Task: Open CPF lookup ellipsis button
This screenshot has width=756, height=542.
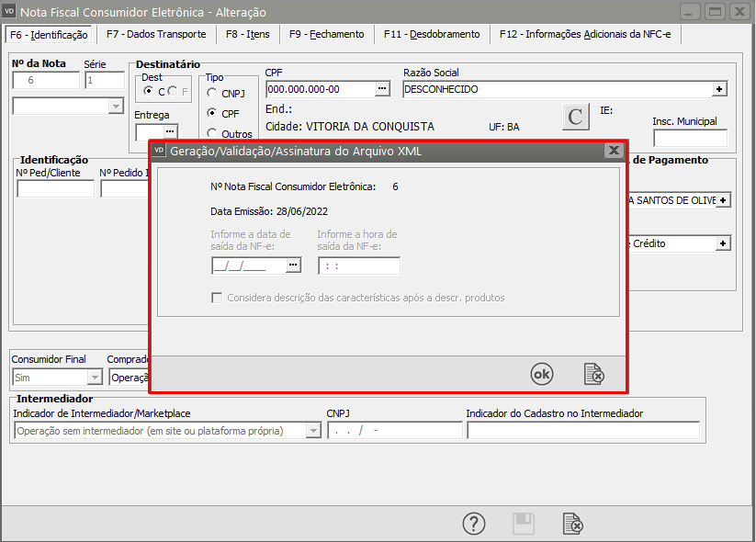Action: coord(382,89)
